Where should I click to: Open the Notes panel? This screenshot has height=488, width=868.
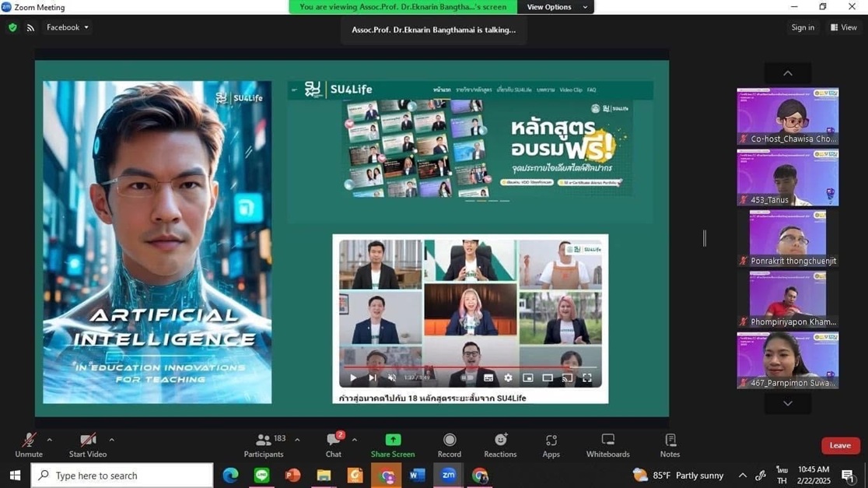(x=670, y=445)
